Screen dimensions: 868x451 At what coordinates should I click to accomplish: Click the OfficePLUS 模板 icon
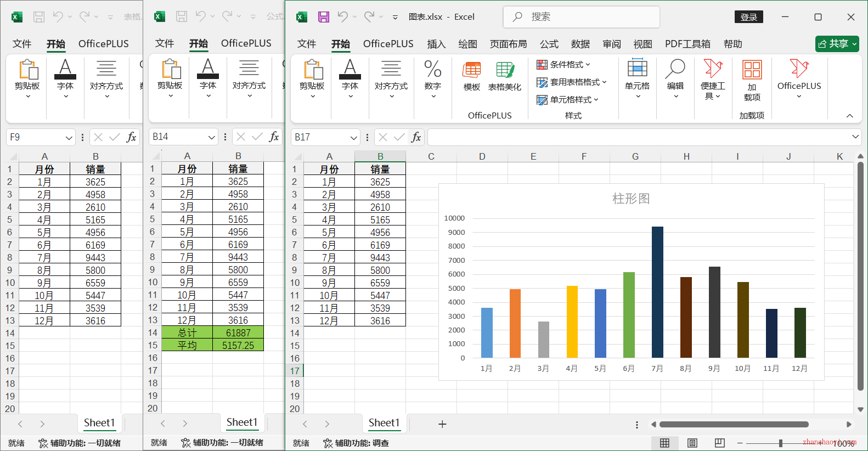(472, 76)
